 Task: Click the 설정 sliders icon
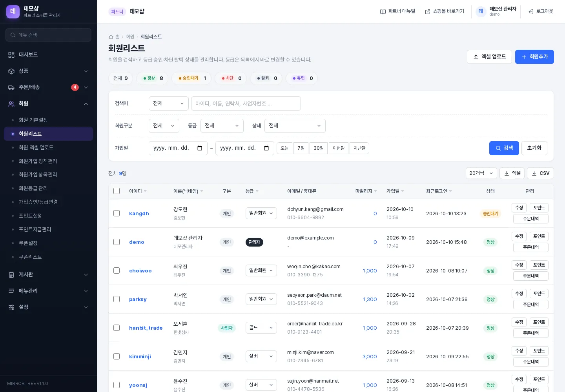point(11,307)
